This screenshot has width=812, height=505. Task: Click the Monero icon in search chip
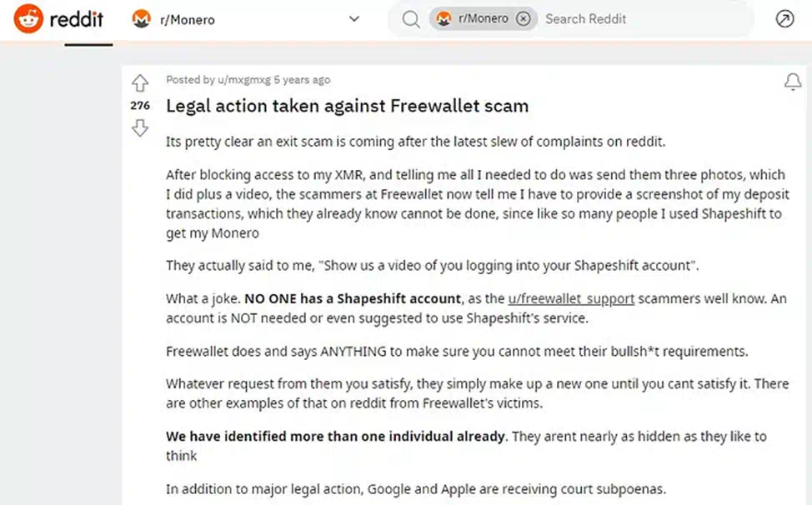(x=444, y=18)
